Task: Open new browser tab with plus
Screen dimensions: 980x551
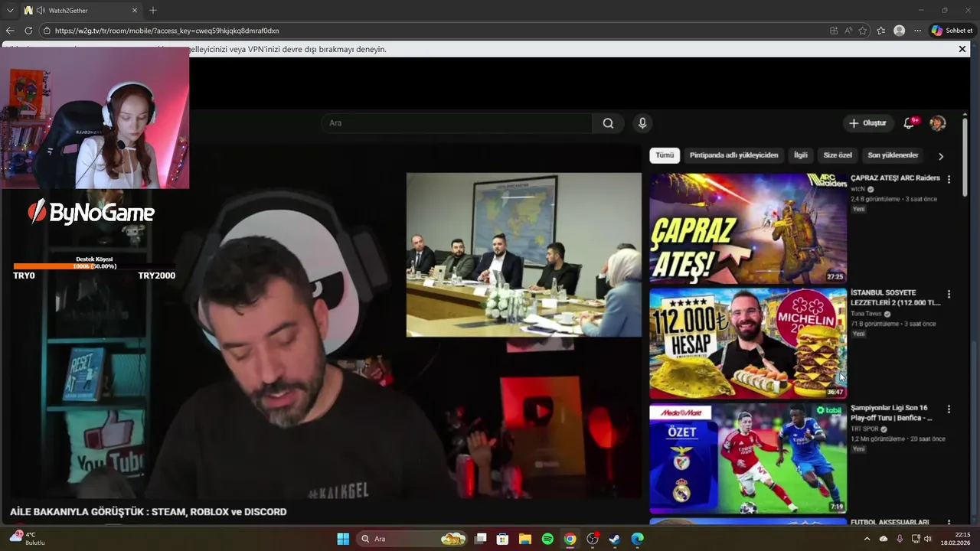Action: click(153, 11)
